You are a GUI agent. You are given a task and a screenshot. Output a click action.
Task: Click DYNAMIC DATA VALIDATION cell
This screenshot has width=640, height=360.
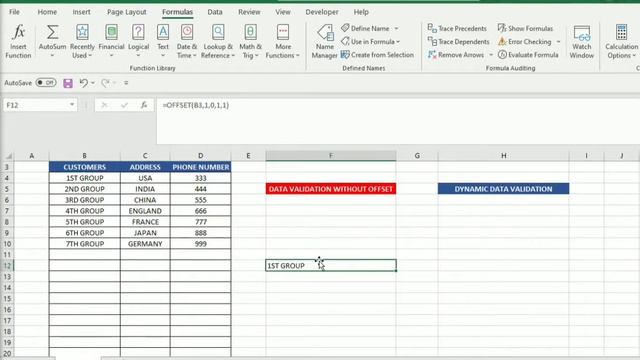pos(503,189)
